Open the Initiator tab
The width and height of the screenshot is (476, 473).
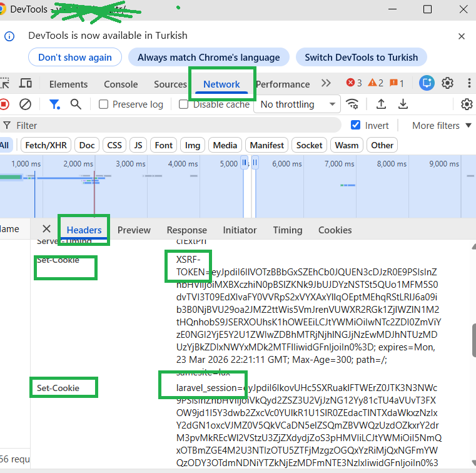[x=240, y=230]
